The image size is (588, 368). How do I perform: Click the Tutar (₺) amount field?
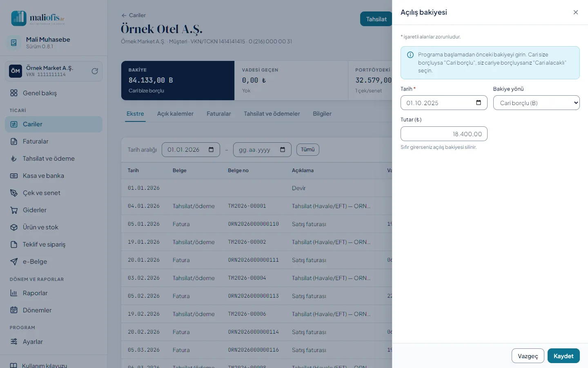click(444, 134)
